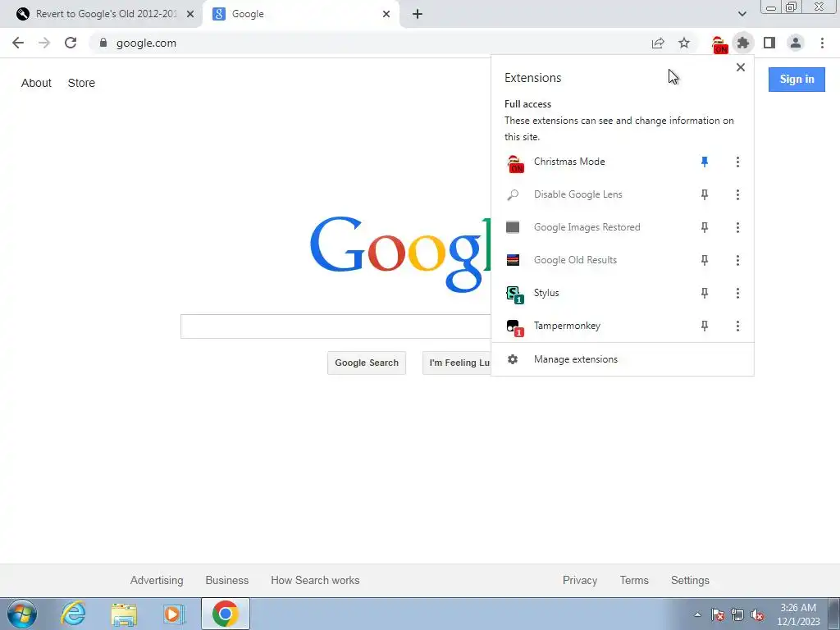
Task: Pin Tampermonkey to the toolbar
Action: tap(705, 326)
